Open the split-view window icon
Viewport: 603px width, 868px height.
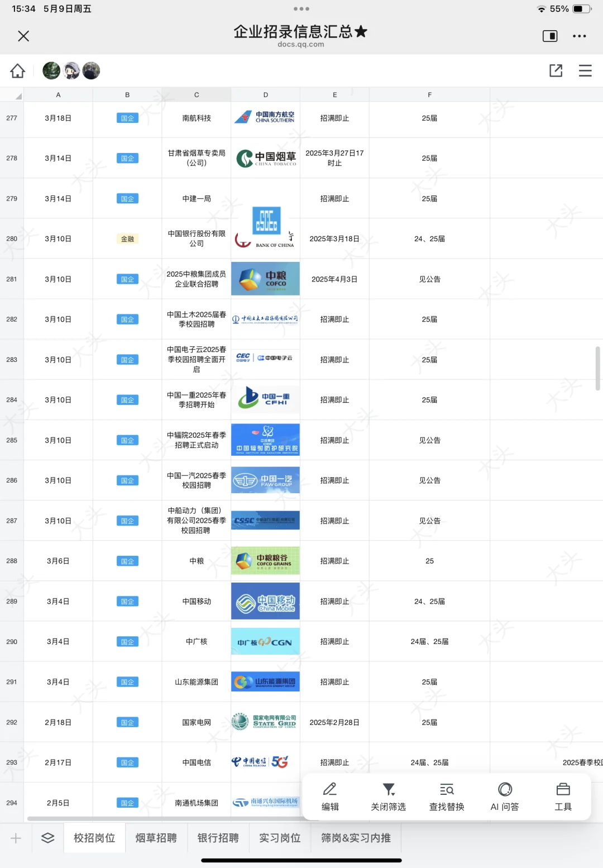(x=550, y=36)
